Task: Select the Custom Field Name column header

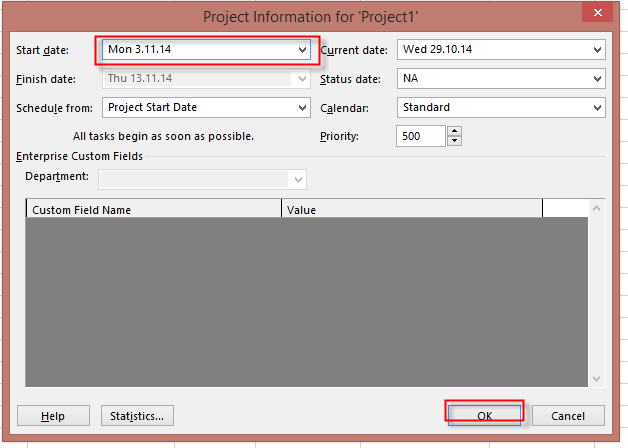Action: click(x=153, y=210)
